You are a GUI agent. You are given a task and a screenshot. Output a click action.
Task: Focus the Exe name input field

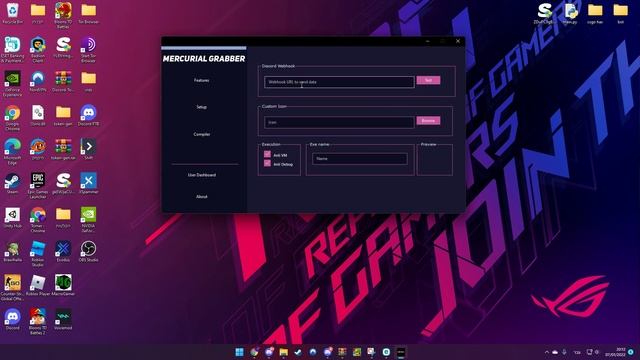360,159
